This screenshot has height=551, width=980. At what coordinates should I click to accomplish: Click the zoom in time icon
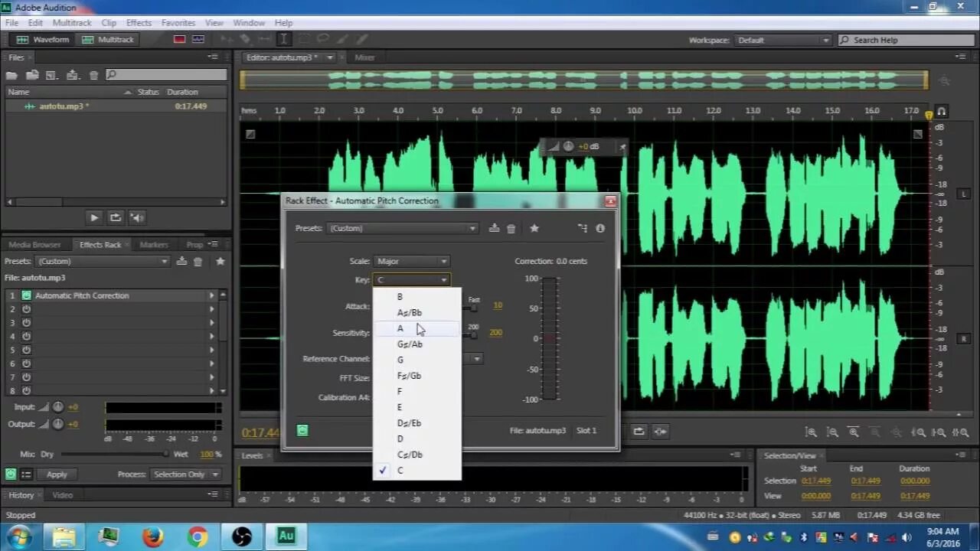[853, 432]
